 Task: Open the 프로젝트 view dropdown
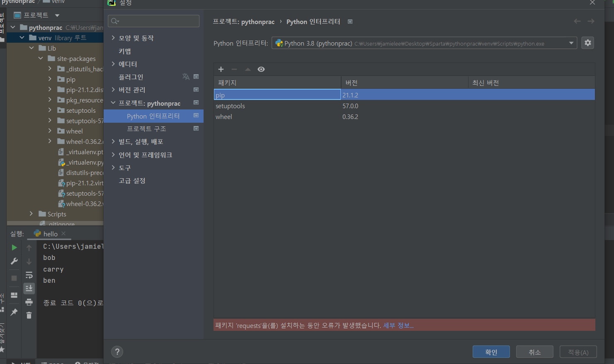coord(57,15)
